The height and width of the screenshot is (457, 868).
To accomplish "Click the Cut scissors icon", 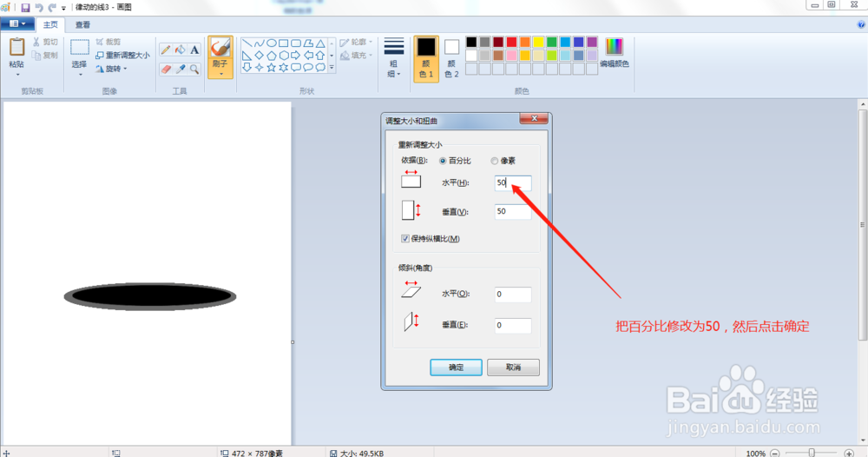I will (x=36, y=42).
